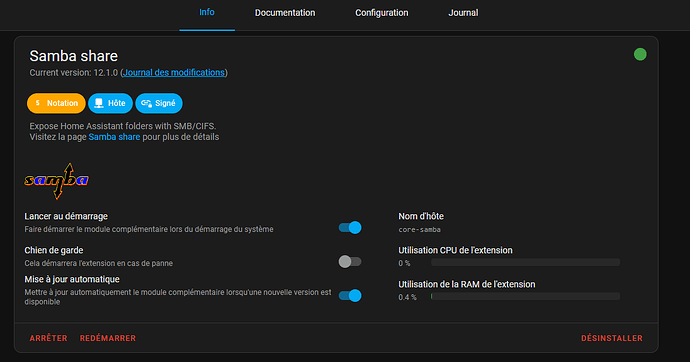
Task: Click the ARRÊTER button
Action: point(48,338)
